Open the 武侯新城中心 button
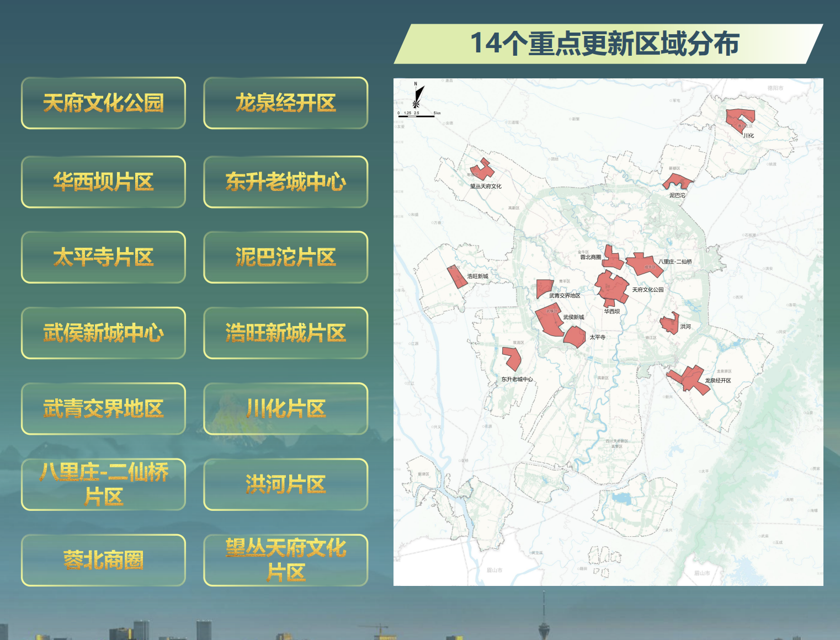Image resolution: width=840 pixels, height=640 pixels. 103,333
